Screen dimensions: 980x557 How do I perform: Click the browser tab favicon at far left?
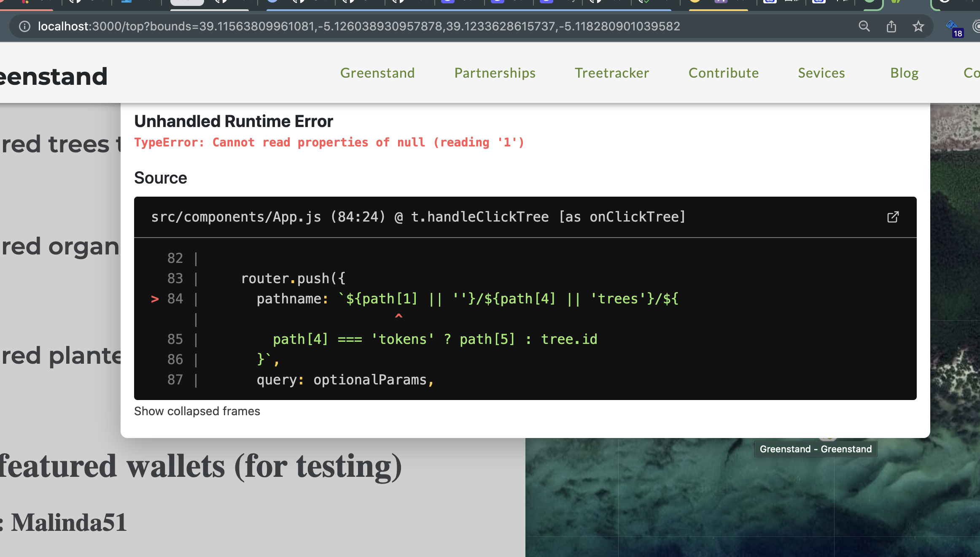[x=25, y=3]
